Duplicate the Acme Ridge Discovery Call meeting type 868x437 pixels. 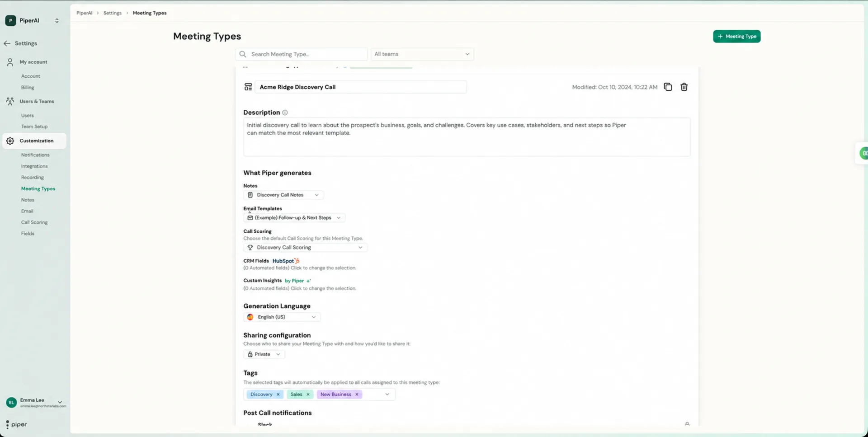coord(668,87)
